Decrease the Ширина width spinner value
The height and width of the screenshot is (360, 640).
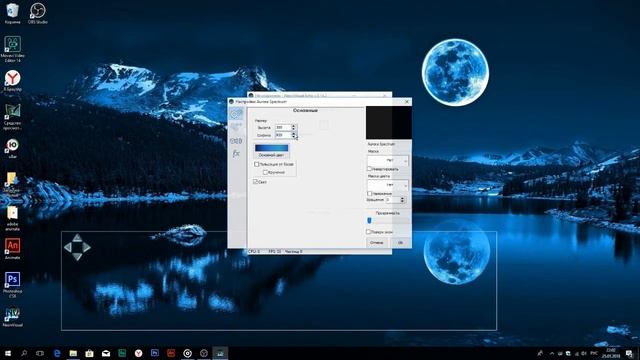pyautogui.click(x=293, y=137)
